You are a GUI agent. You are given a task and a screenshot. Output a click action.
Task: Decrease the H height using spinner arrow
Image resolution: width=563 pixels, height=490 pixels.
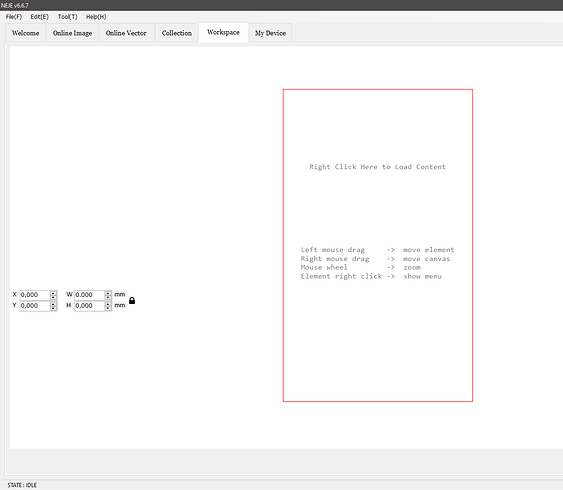tap(108, 308)
